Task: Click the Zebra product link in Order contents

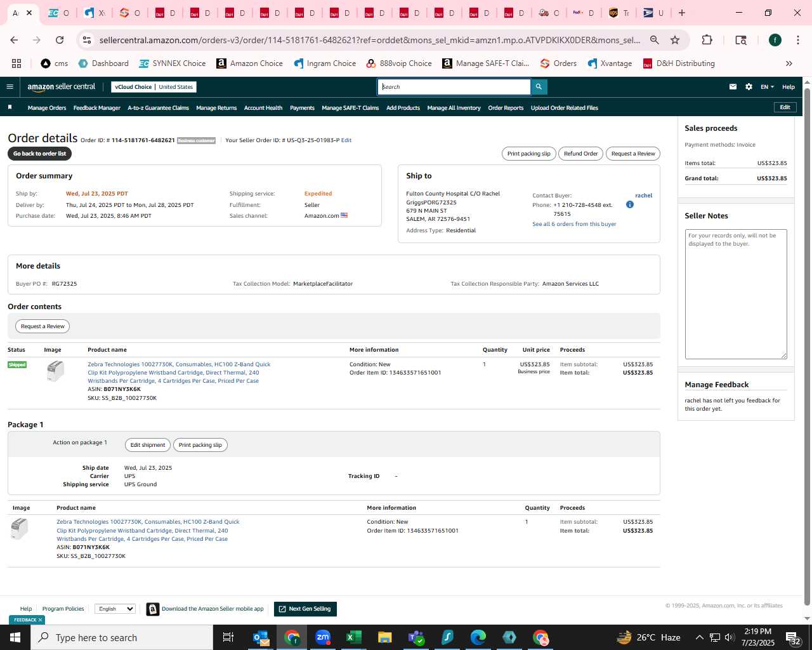Action: [x=179, y=373]
